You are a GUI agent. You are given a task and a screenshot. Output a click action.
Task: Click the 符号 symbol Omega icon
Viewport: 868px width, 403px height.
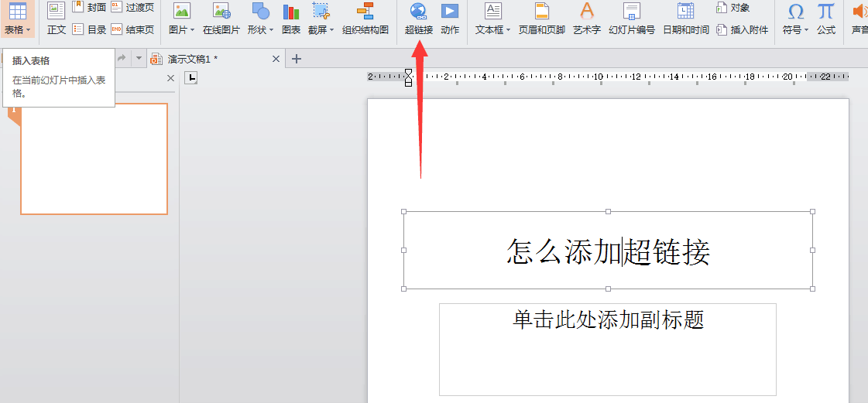pyautogui.click(x=795, y=11)
